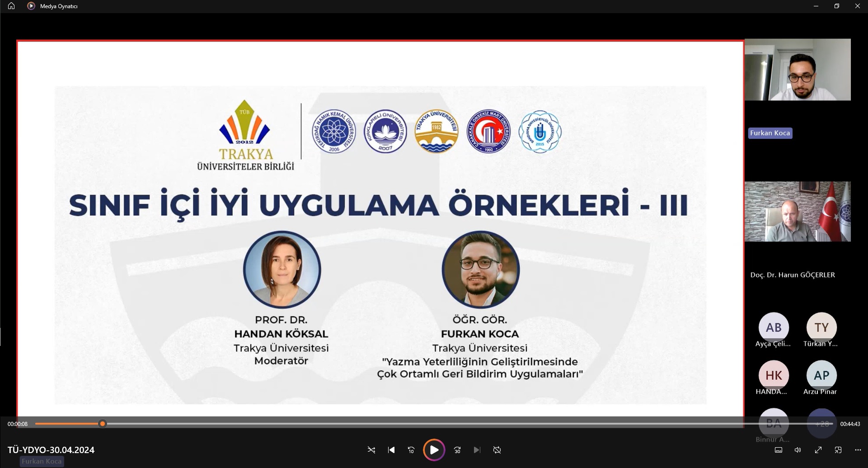868x468 pixels.
Task: Minimize the media player window
Action: point(816,6)
